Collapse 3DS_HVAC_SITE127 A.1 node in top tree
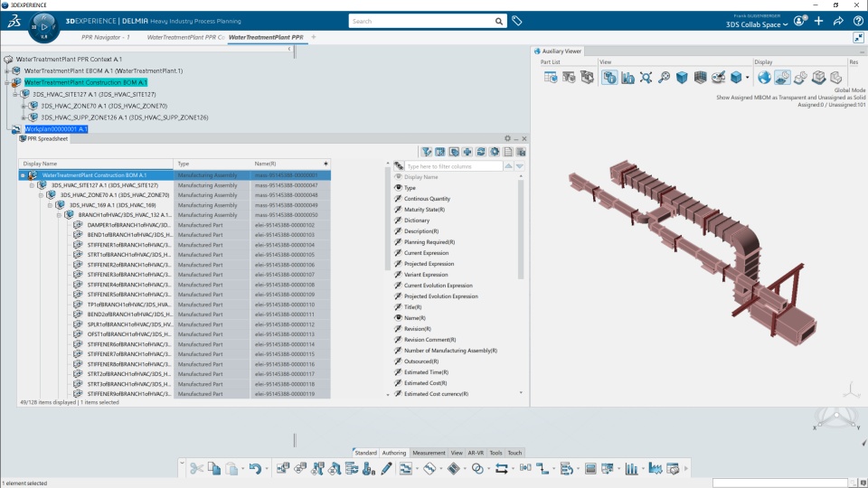 (15, 94)
